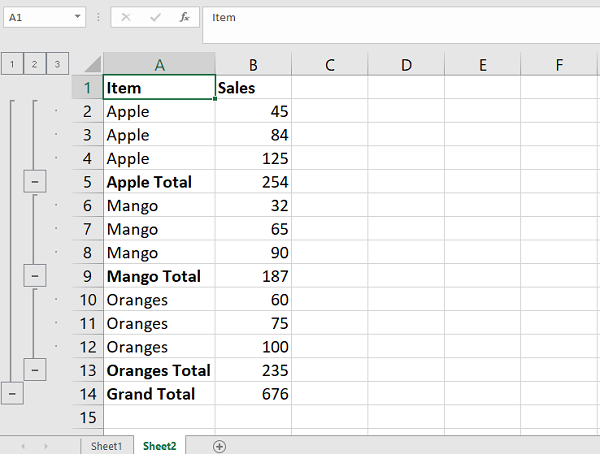The image size is (600, 454).
Task: Collapse the Mango group outline
Action: tap(35, 276)
